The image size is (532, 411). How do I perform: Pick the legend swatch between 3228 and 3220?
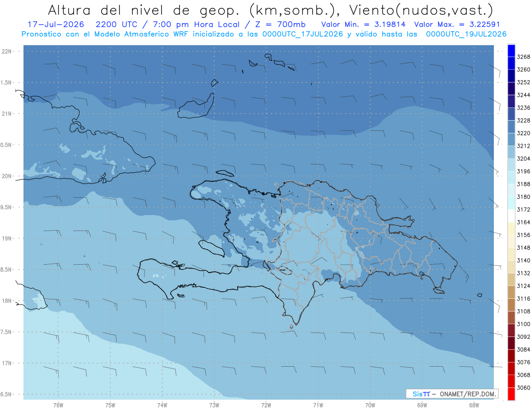pyautogui.click(x=511, y=126)
